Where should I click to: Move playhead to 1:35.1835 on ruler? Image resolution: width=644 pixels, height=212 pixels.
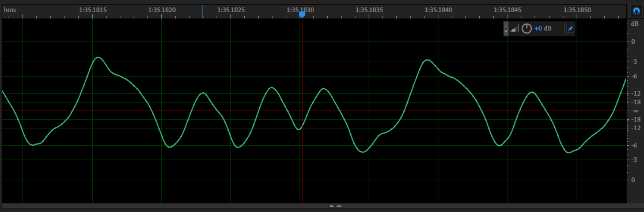click(370, 9)
